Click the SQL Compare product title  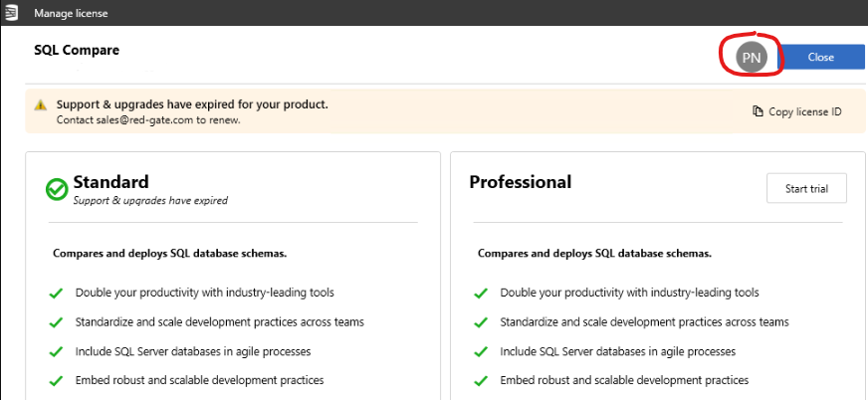77,51
